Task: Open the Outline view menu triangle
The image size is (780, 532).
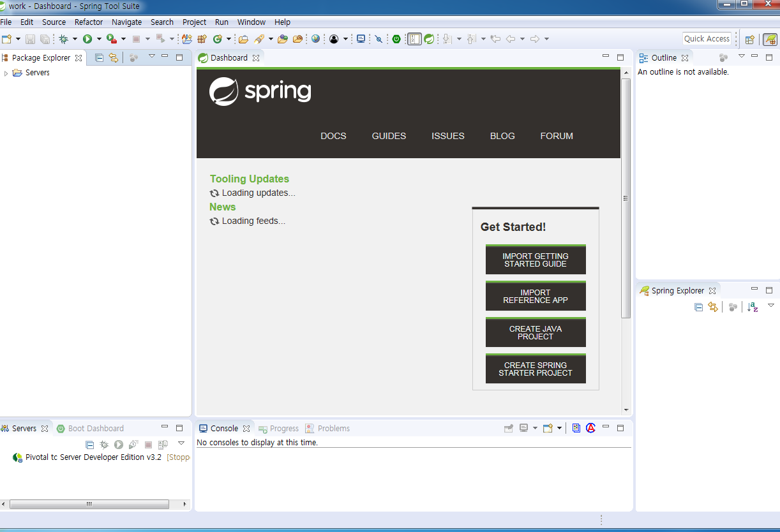Action: pos(741,56)
